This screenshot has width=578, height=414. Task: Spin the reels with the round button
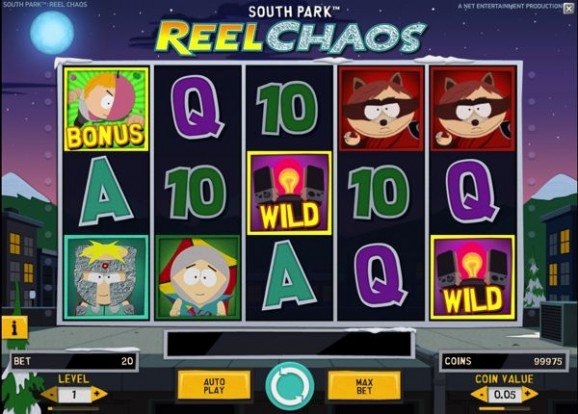point(290,386)
